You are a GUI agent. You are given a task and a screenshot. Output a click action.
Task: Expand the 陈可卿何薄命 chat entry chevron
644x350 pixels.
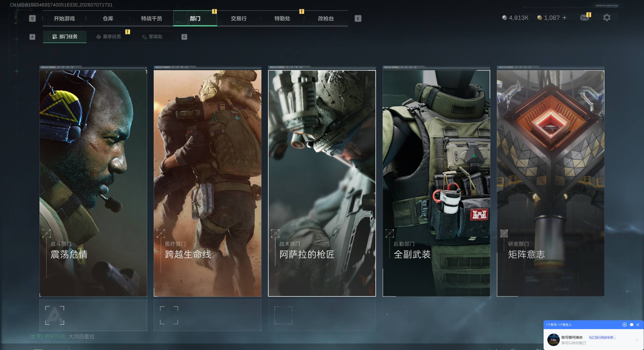click(637, 340)
